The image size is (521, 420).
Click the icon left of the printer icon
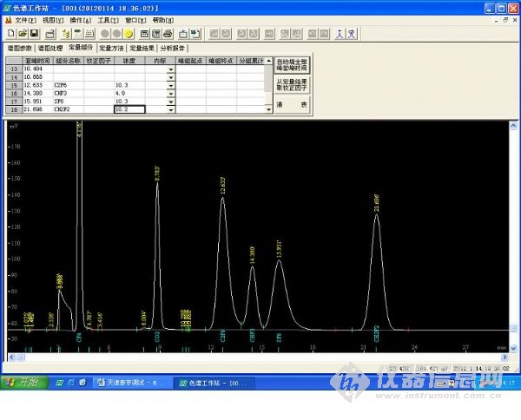click(156, 34)
